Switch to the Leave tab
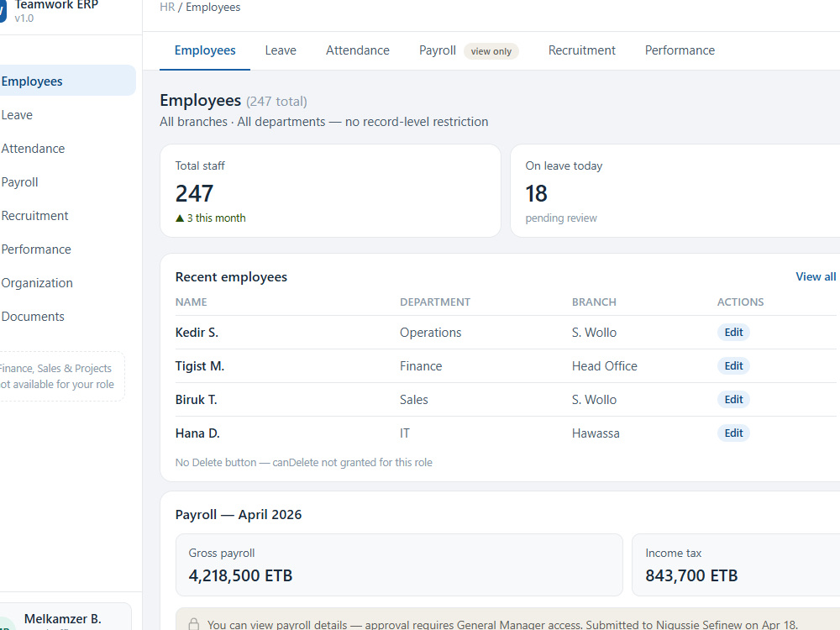 point(281,50)
